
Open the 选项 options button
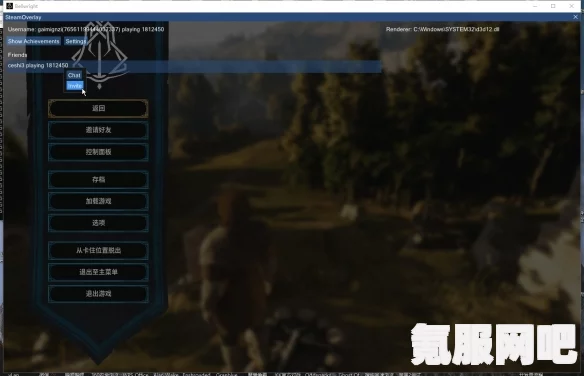tap(98, 223)
